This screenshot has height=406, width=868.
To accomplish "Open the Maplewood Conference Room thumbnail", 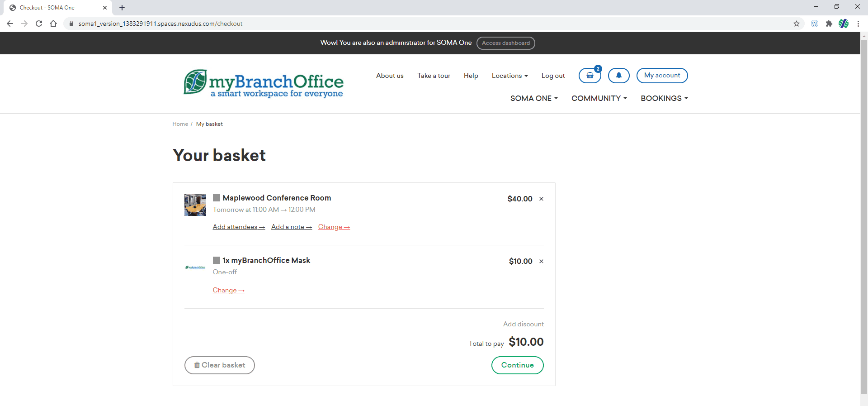I will (195, 205).
